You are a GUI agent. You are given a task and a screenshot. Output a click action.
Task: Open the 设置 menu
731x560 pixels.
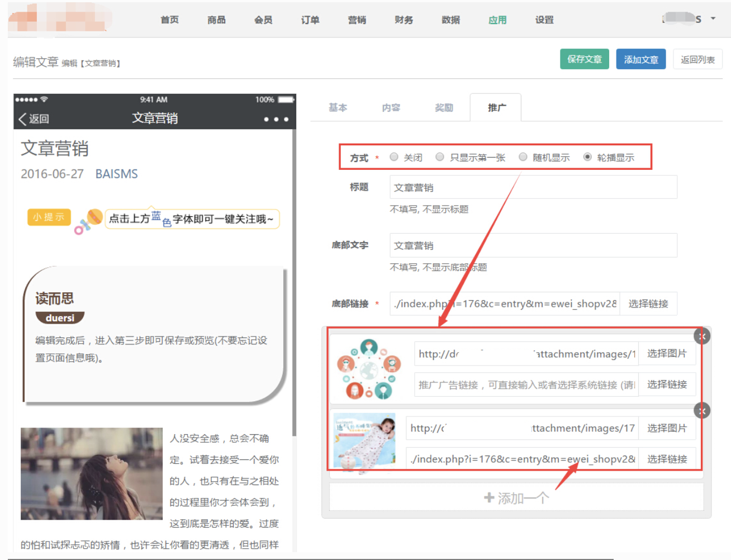pos(544,20)
